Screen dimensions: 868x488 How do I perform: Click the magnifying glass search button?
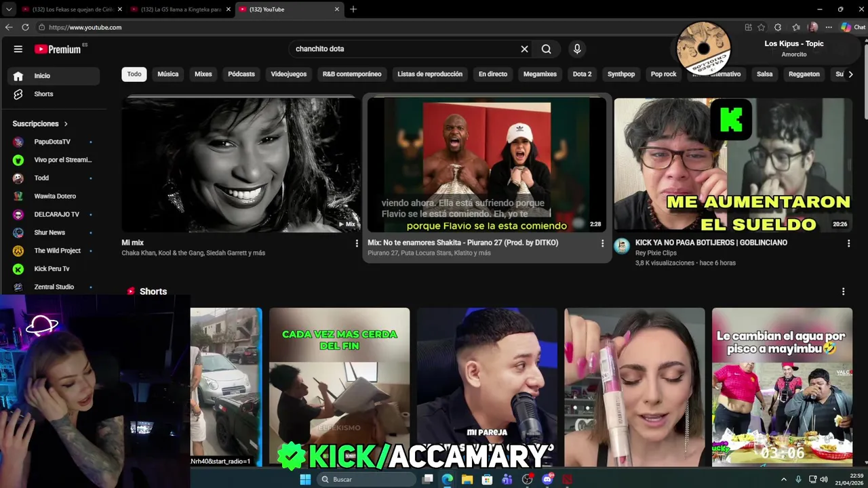547,49
